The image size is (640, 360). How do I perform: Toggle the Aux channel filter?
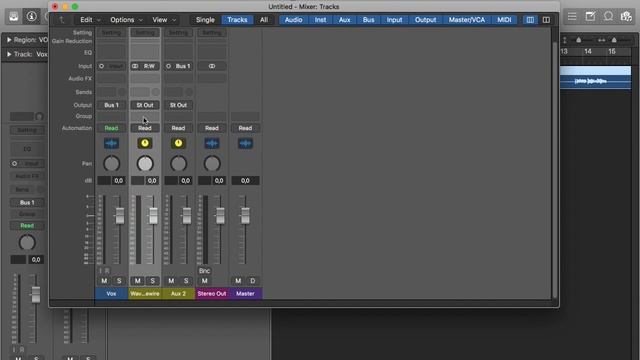344,20
